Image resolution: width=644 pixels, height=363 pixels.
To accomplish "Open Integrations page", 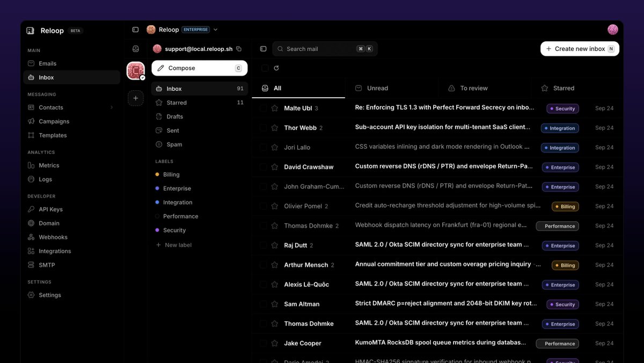I will point(71,251).
